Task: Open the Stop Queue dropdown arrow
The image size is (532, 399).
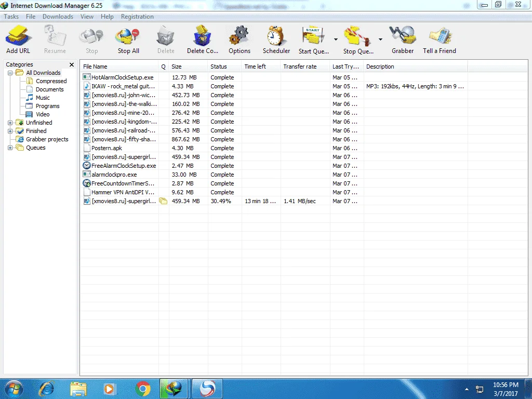Action: click(x=380, y=39)
